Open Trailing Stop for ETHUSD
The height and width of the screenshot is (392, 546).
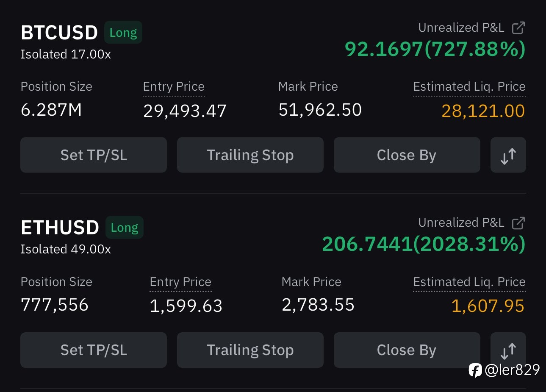(x=250, y=350)
